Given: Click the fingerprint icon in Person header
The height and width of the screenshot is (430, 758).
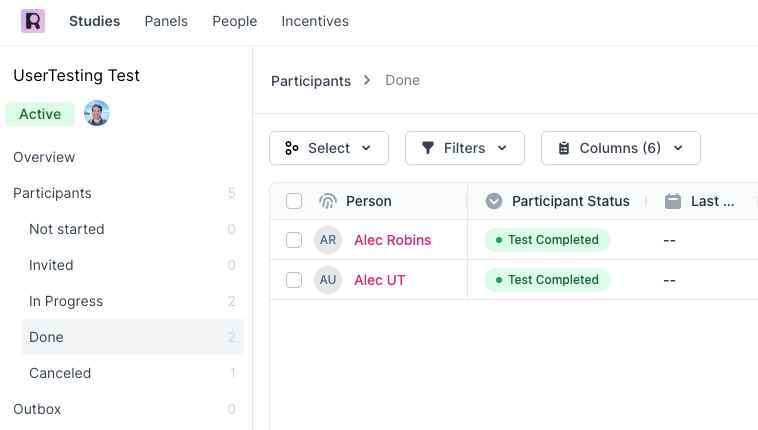Looking at the screenshot, I should pos(328,201).
